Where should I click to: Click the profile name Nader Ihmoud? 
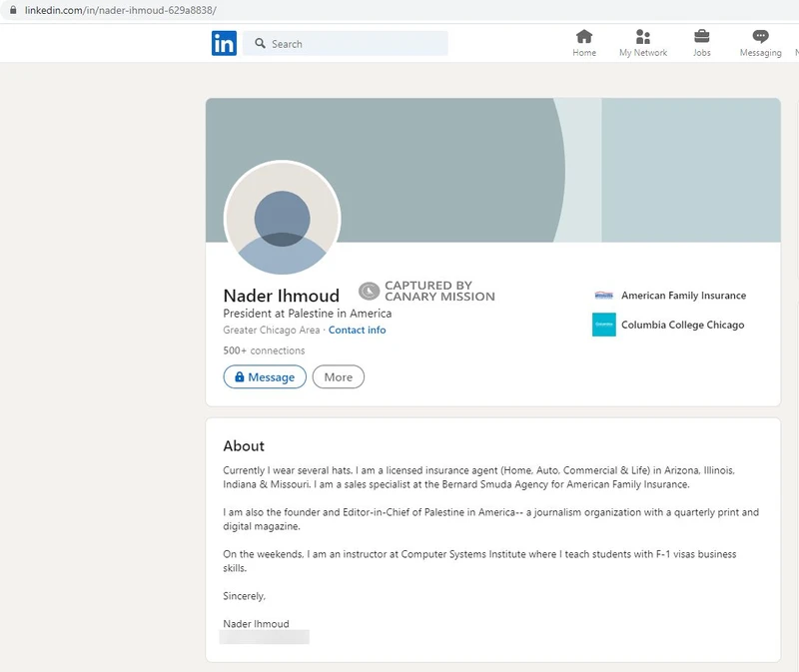pyautogui.click(x=282, y=296)
